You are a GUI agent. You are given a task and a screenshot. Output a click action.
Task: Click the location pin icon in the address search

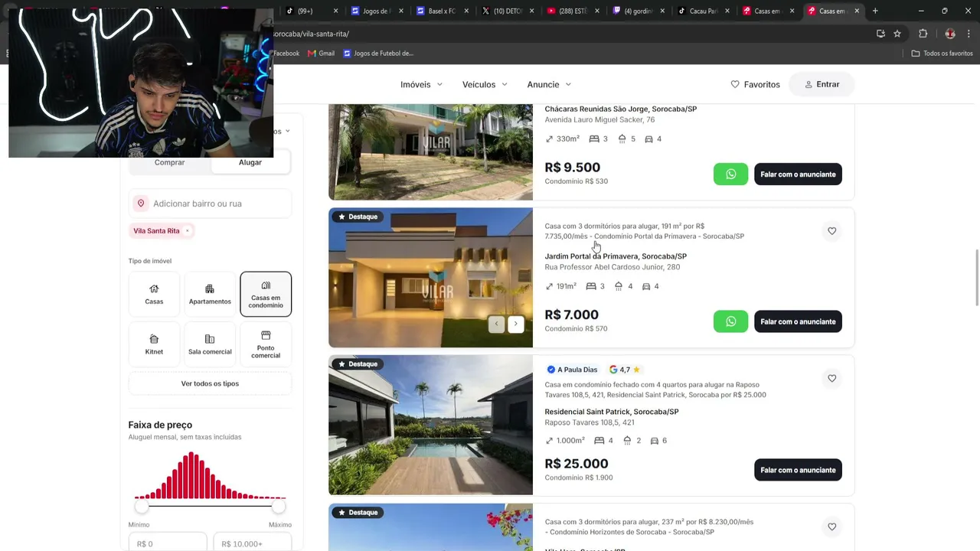tap(141, 204)
